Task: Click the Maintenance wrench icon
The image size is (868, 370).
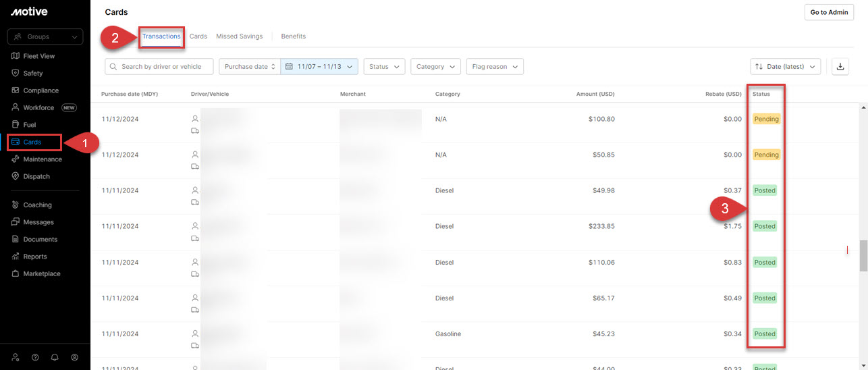Action: pyautogui.click(x=16, y=159)
